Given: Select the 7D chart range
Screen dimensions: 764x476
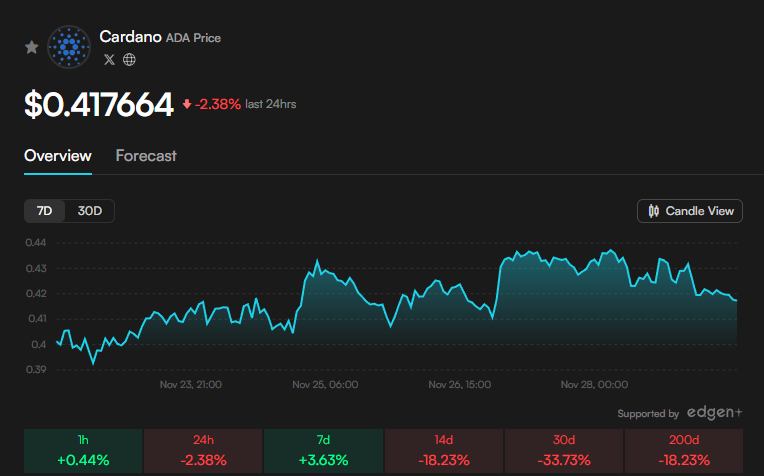Looking at the screenshot, I should (44, 211).
